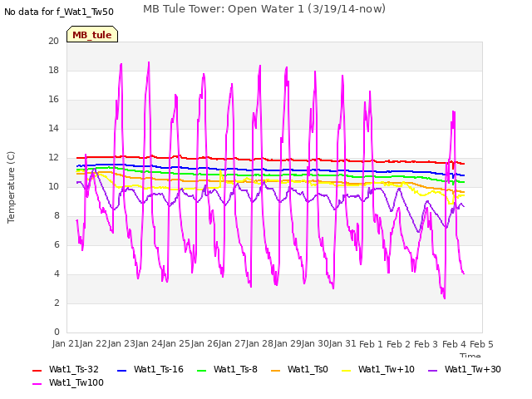Viewport: 532px width, 399px height.
Task: Click the Jan 22 x-axis tick label
Action: pos(93,343)
